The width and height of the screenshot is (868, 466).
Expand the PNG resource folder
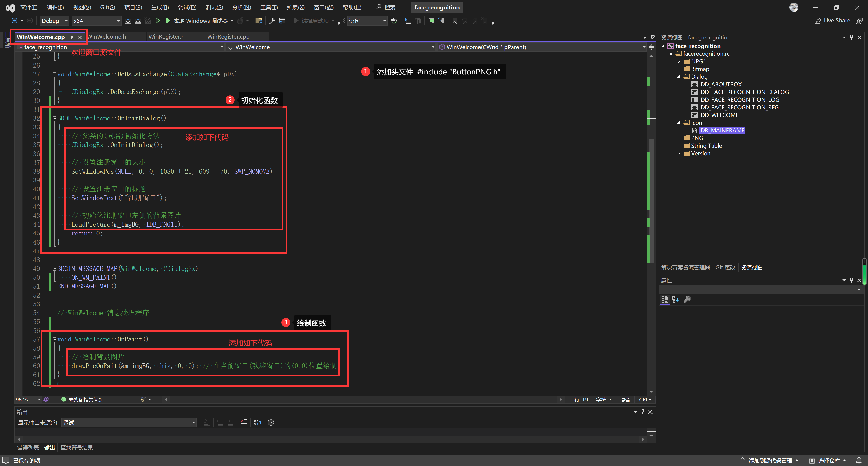pyautogui.click(x=679, y=138)
